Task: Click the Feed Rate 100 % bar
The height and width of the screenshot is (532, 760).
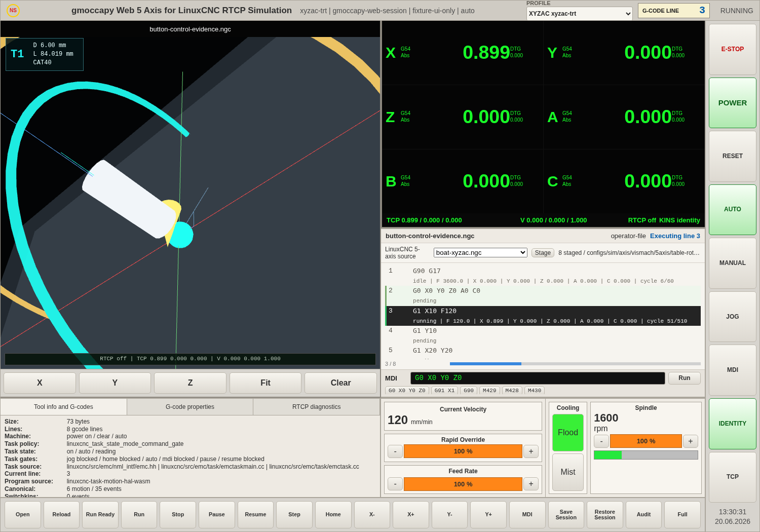Action: 463,484
